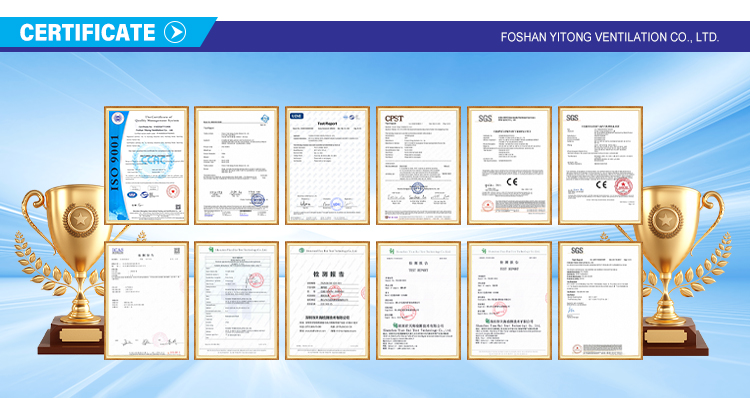Open the SGS test report without CE mark
Screen dimensions: 750x398
[x=600, y=300]
